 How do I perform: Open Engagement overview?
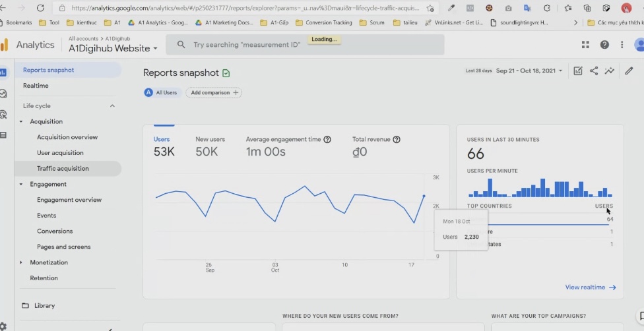[x=69, y=200]
